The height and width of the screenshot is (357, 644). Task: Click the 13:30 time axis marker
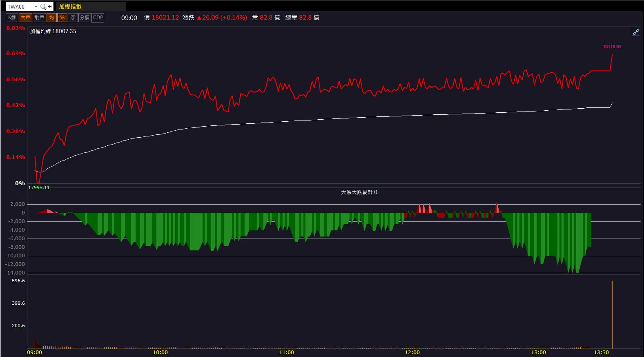pos(602,352)
